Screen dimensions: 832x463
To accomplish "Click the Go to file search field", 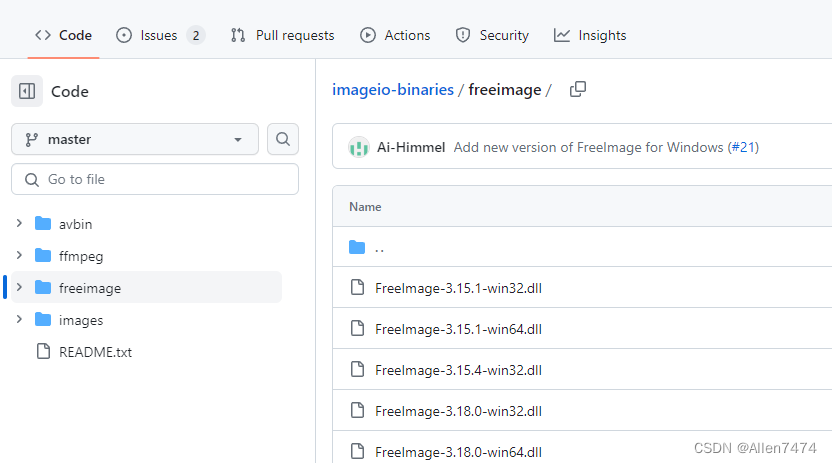I will (x=155, y=179).
